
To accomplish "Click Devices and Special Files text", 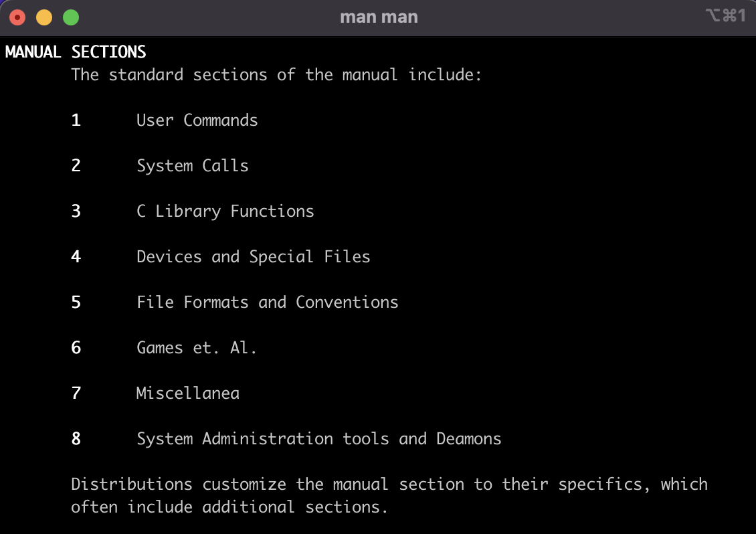I will (x=254, y=257).
